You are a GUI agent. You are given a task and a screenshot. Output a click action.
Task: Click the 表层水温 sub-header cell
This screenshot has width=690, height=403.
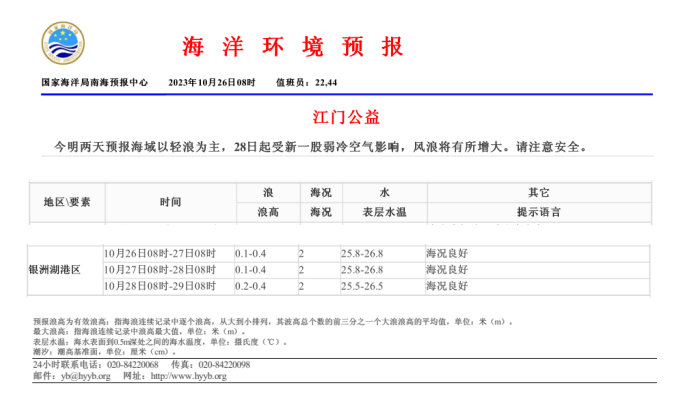pyautogui.click(x=380, y=212)
